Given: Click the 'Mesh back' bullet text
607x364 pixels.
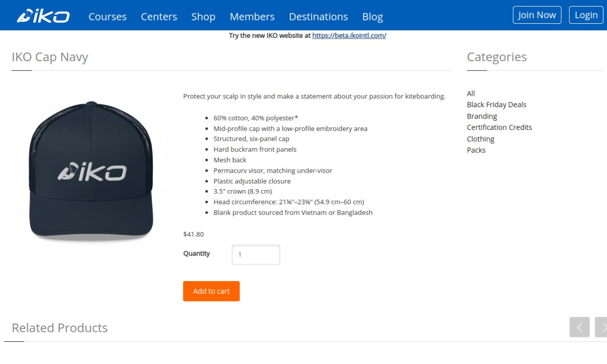Looking at the screenshot, I should pos(230,160).
